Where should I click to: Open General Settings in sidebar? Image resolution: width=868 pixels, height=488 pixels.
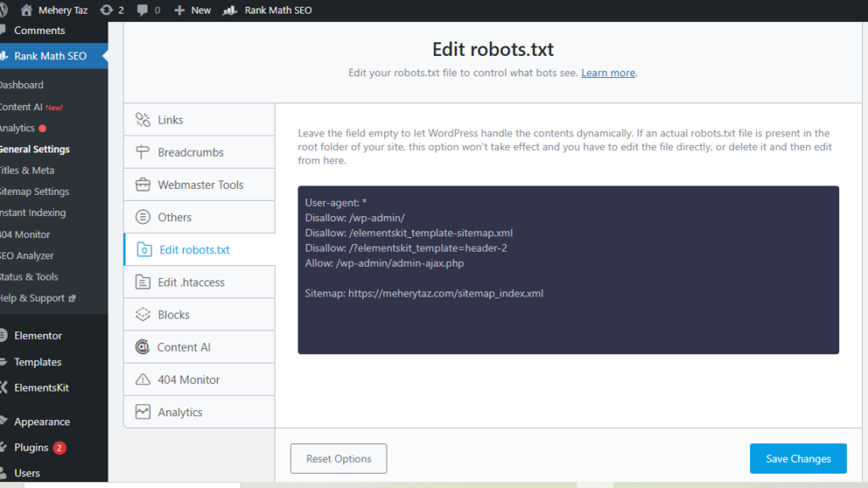(x=35, y=149)
